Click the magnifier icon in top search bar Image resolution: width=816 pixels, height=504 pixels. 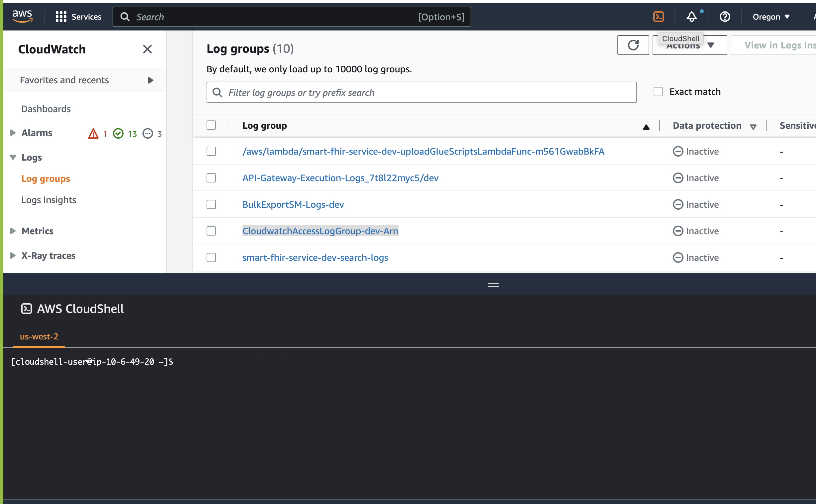click(125, 17)
